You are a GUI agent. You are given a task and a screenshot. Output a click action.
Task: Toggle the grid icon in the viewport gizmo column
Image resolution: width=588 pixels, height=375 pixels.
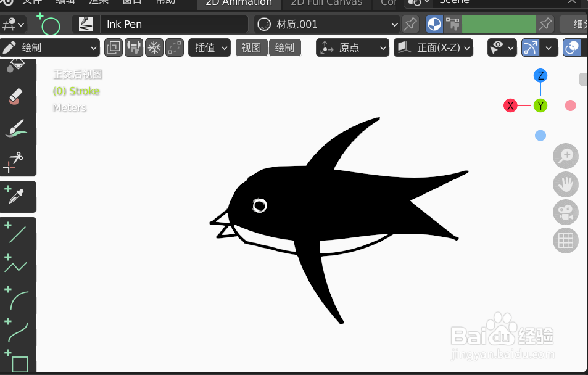click(565, 241)
